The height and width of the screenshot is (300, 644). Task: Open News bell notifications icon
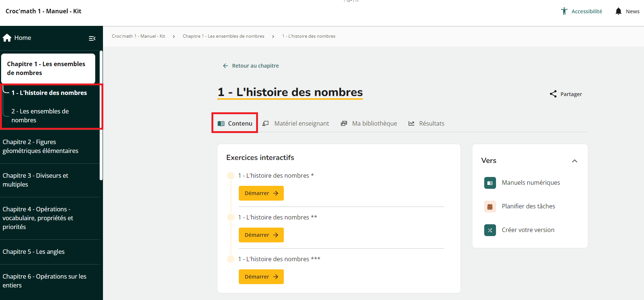pyautogui.click(x=619, y=11)
